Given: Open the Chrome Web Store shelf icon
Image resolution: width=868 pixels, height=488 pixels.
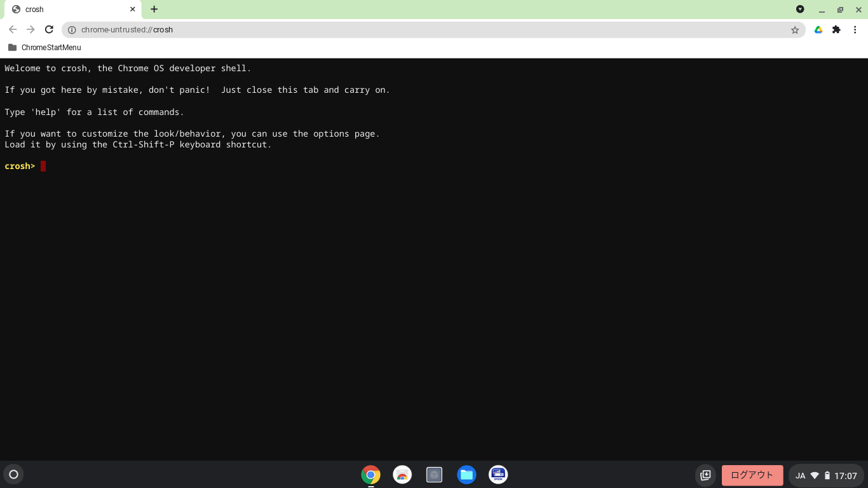Looking at the screenshot, I should [x=402, y=475].
